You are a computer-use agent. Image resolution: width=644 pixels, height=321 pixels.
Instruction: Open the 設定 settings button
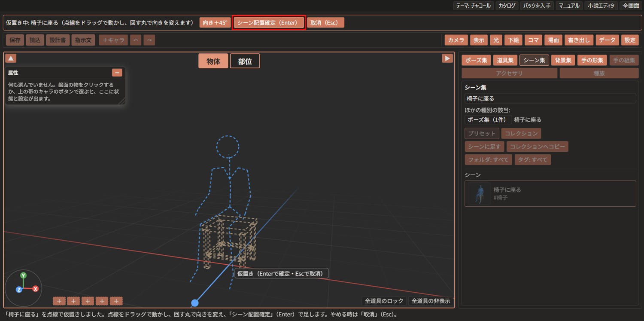tap(630, 40)
